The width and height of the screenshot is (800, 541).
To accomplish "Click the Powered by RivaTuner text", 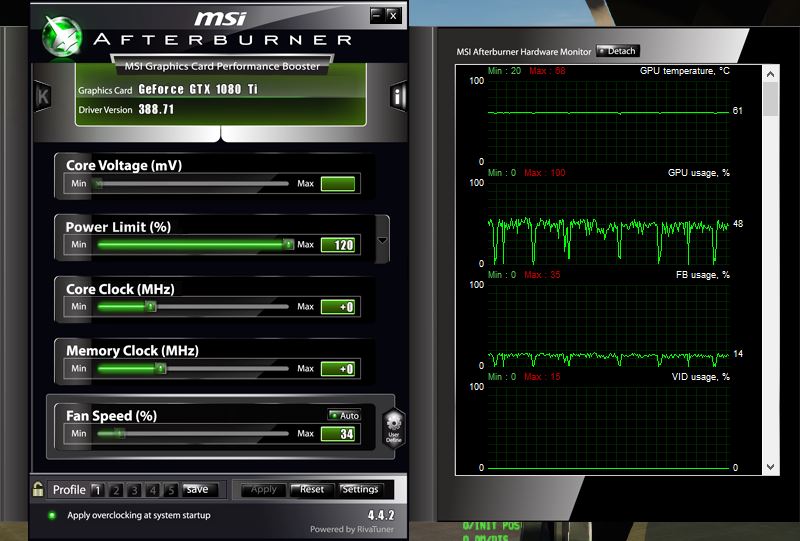I will (352, 529).
